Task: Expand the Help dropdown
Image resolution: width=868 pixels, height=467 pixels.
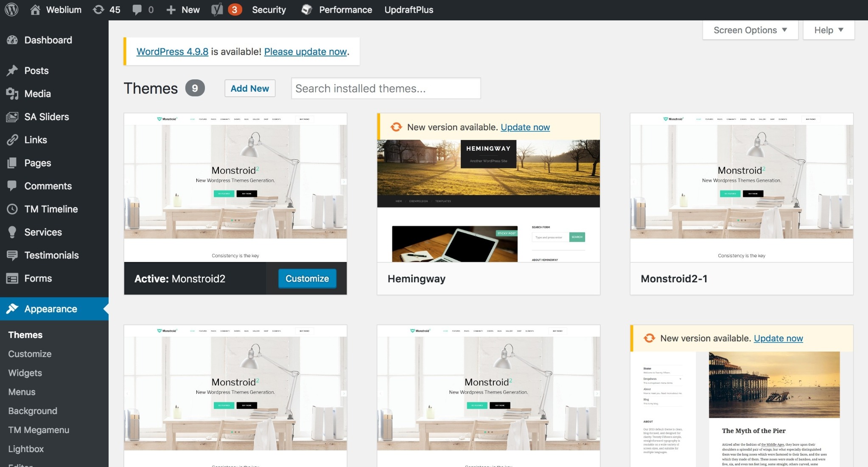Action: [829, 30]
